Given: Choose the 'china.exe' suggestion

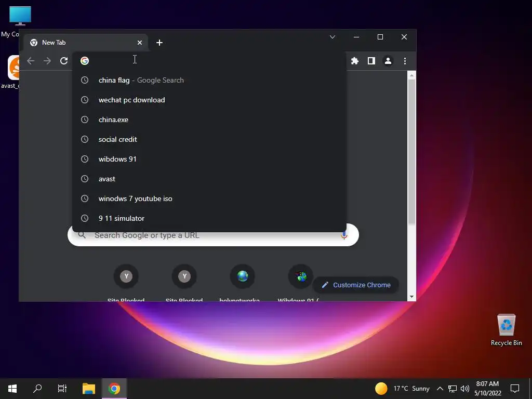Looking at the screenshot, I should 209,119.
